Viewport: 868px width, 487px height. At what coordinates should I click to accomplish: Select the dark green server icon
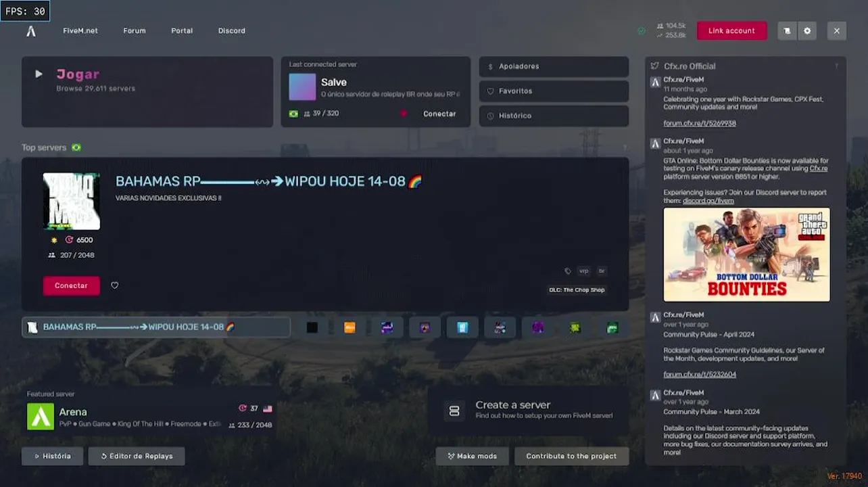[612, 327]
